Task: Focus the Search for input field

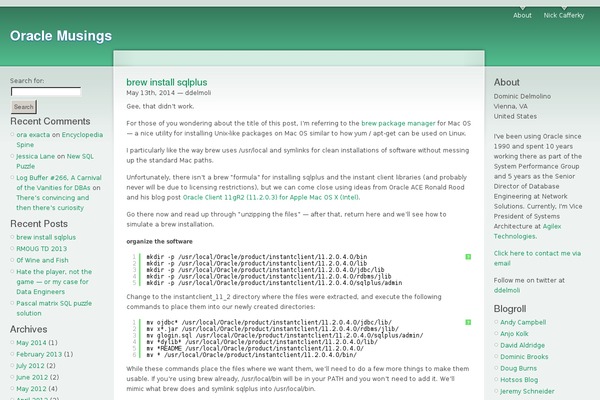Action: [x=46, y=91]
